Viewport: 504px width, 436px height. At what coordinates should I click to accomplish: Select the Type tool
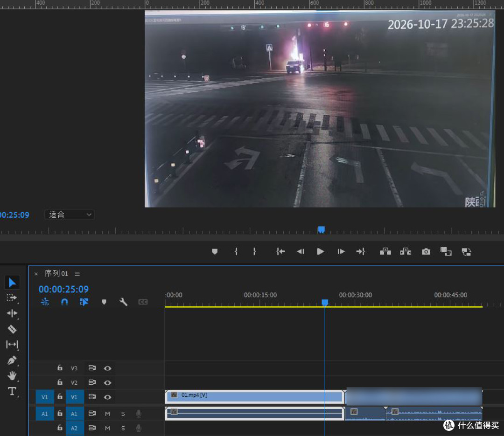tap(12, 391)
